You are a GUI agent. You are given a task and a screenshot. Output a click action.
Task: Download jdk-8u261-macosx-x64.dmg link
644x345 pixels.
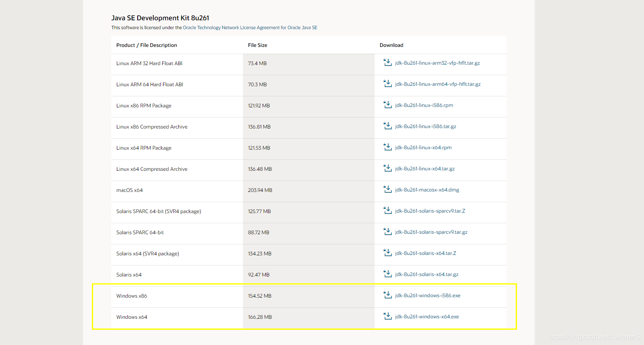[427, 190]
